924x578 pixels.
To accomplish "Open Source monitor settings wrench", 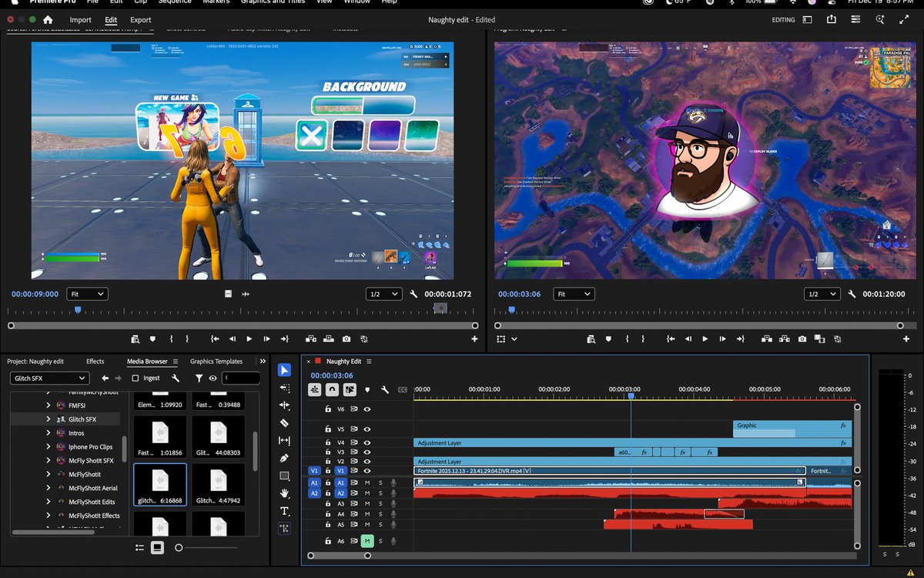I will tap(414, 294).
